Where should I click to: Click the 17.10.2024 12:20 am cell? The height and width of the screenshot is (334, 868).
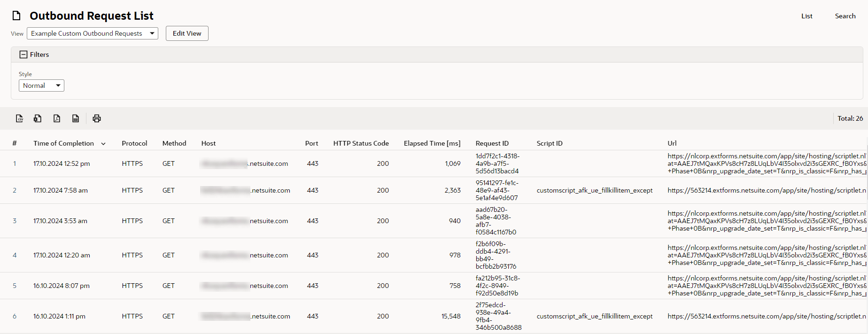tap(62, 255)
